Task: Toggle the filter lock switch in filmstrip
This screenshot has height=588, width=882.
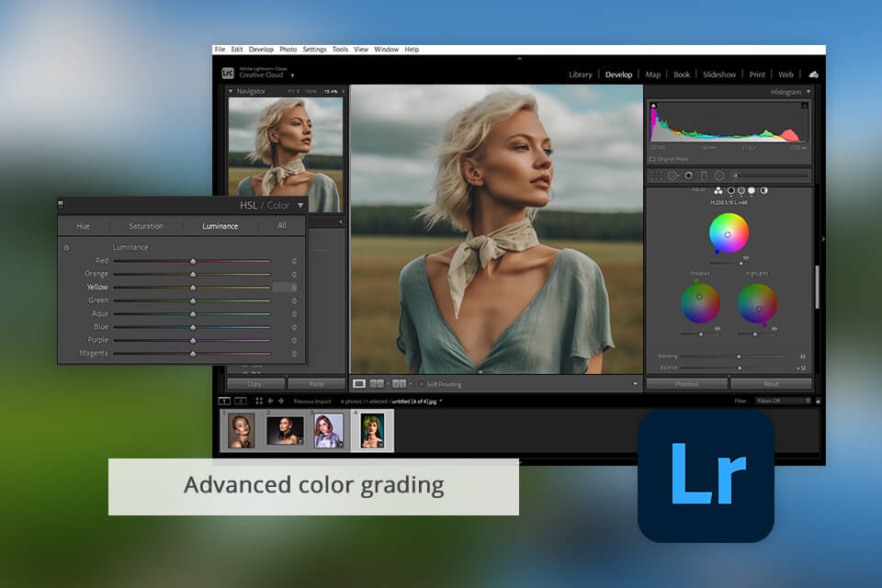Action: pos(818,401)
